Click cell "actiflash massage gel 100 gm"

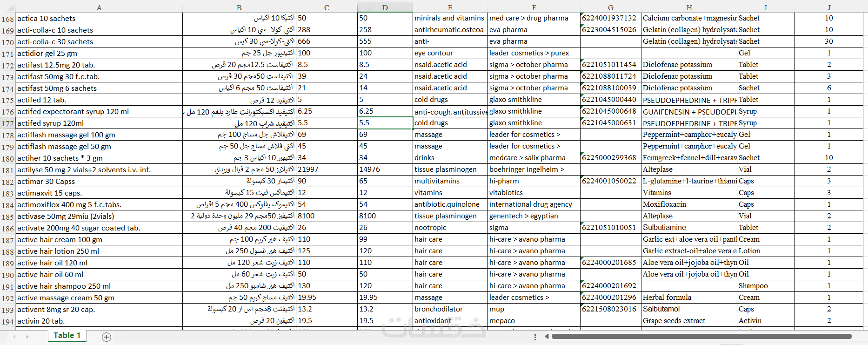tap(99, 135)
